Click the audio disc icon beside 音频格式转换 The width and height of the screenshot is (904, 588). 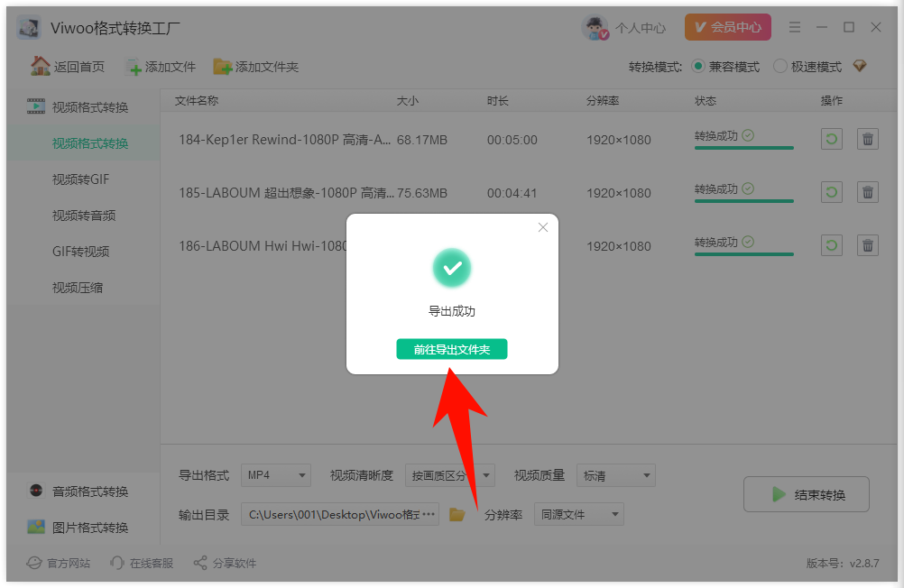pyautogui.click(x=36, y=491)
